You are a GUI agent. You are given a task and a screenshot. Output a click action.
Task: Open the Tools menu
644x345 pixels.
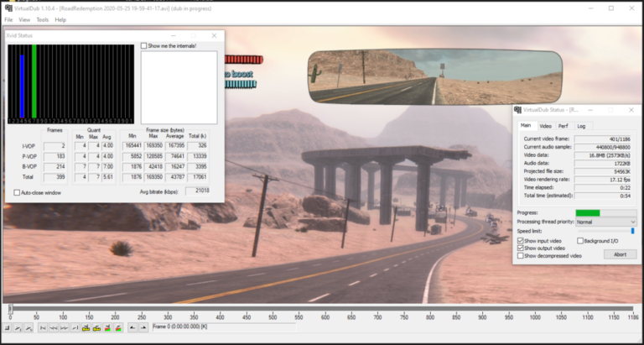(x=42, y=20)
